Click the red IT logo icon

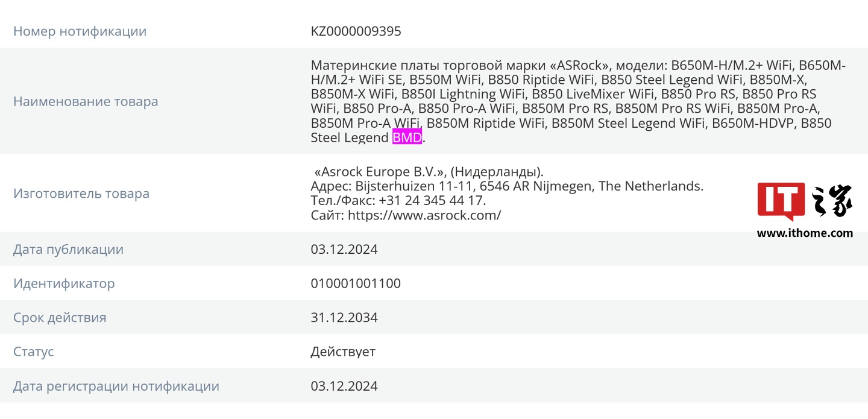pos(781,201)
